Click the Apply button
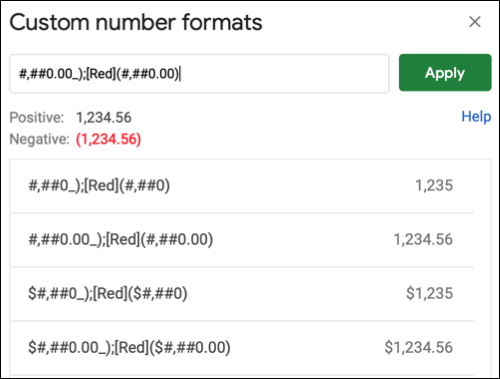The width and height of the screenshot is (500, 379). (445, 73)
